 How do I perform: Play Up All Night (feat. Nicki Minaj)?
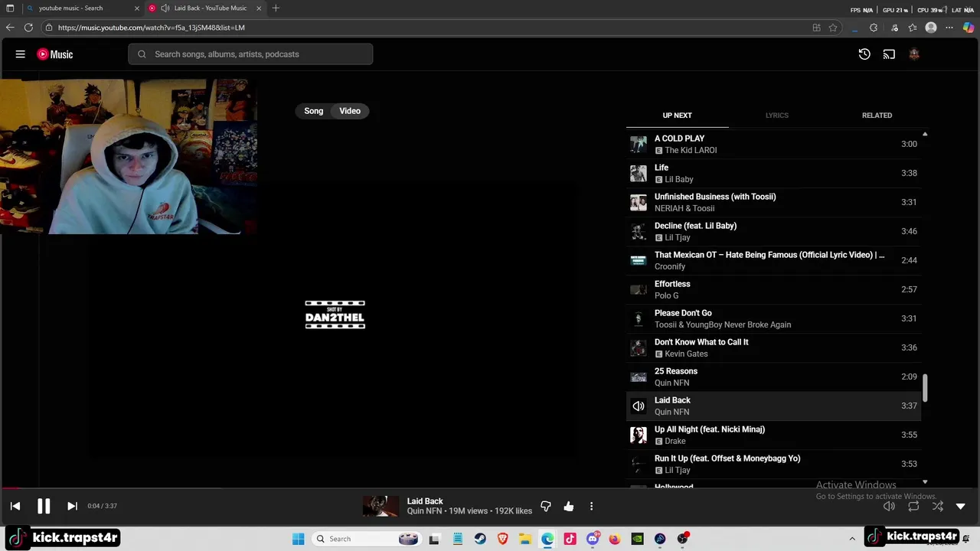pos(773,435)
